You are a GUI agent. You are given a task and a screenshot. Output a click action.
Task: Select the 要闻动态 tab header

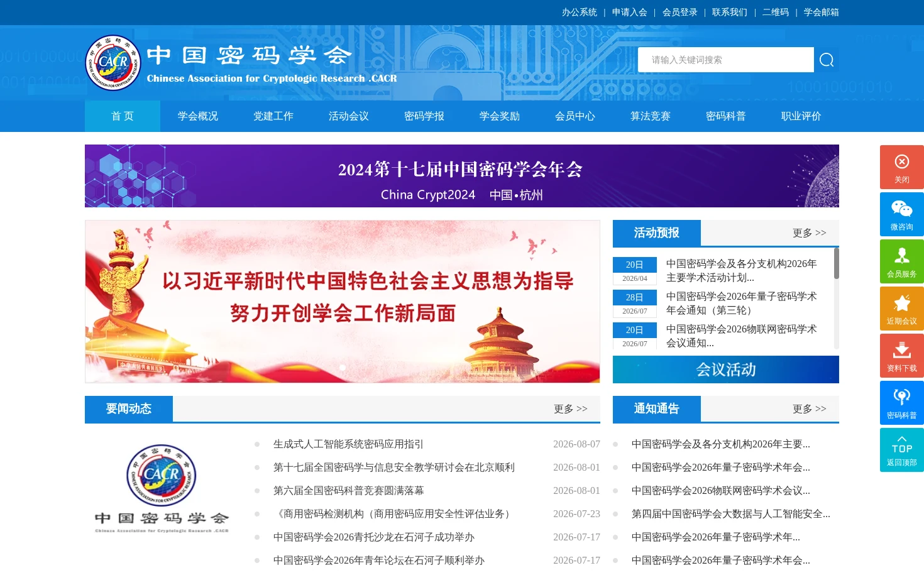129,408
